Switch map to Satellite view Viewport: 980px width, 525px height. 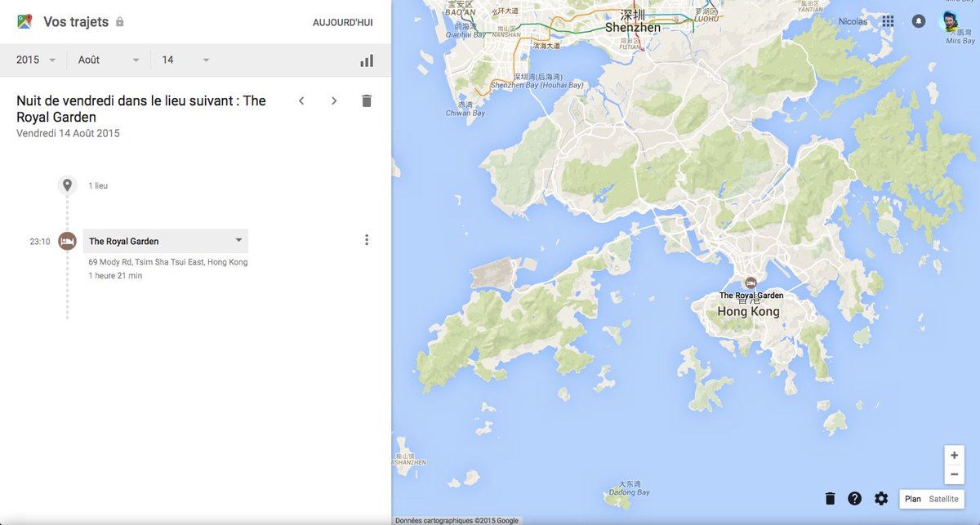[943, 499]
